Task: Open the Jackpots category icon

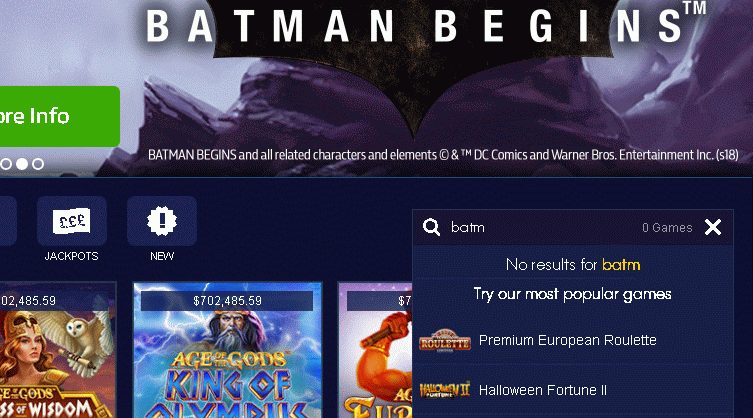Action: click(x=72, y=221)
